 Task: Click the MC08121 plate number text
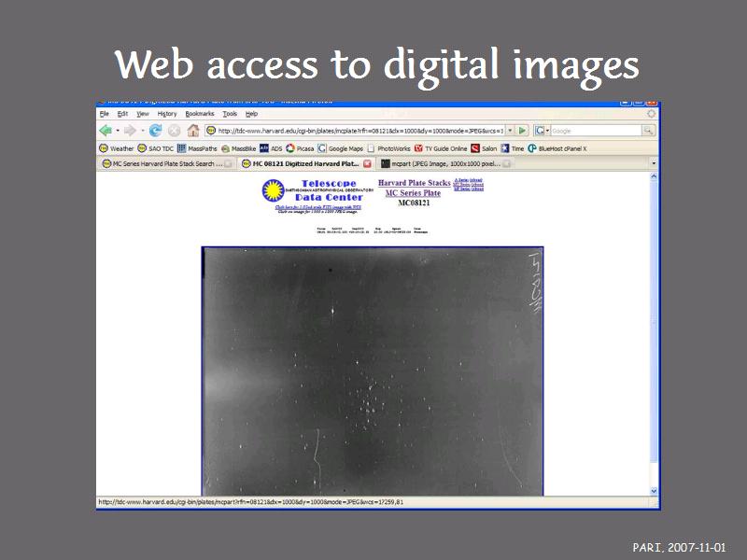click(414, 203)
